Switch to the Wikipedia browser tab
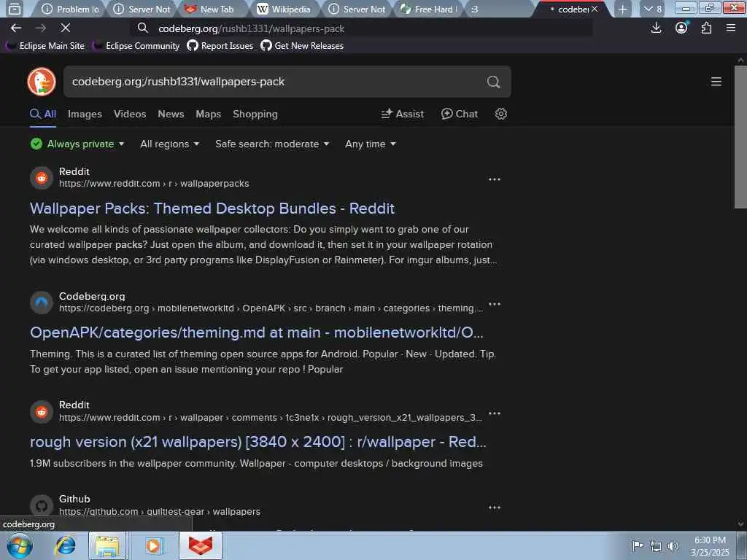Image resolution: width=747 pixels, height=560 pixels. [x=284, y=9]
